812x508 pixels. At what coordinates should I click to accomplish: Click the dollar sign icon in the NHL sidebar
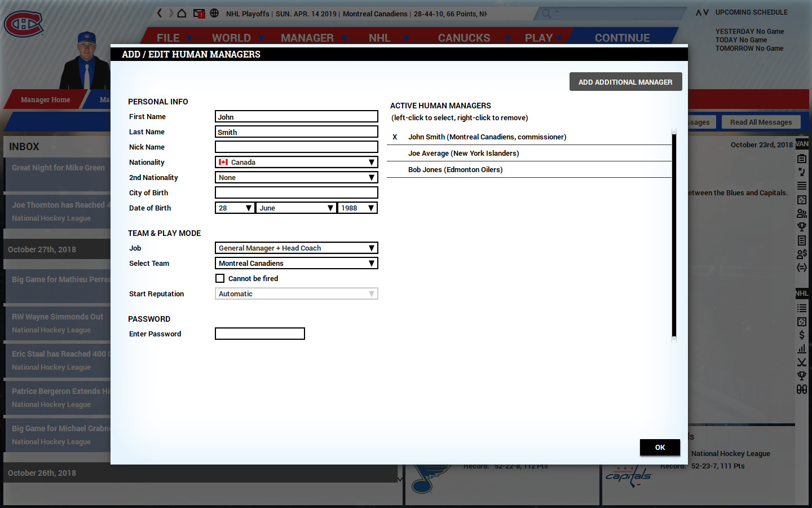tap(802, 334)
